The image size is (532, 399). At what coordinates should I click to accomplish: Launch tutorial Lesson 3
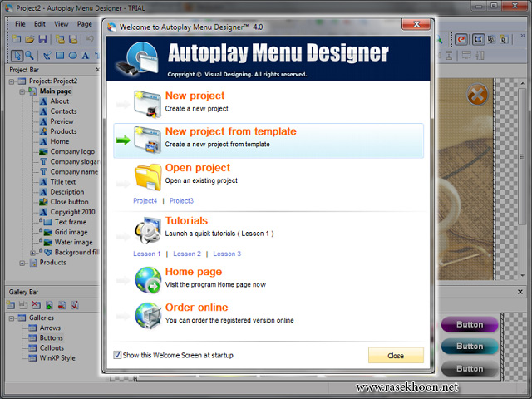[x=227, y=254]
